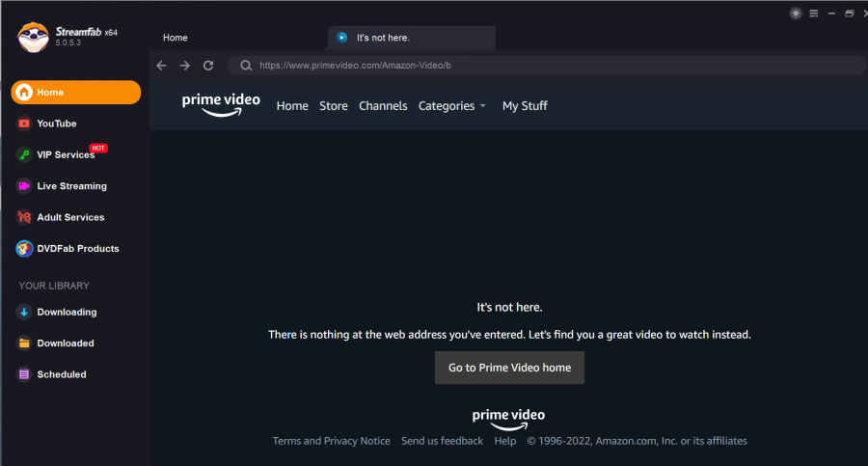Image resolution: width=868 pixels, height=466 pixels.
Task: Open the Downloading library label
Action: (67, 312)
